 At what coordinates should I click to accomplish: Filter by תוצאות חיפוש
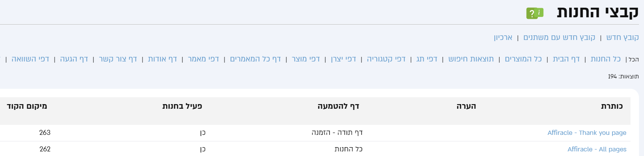pyautogui.click(x=471, y=59)
